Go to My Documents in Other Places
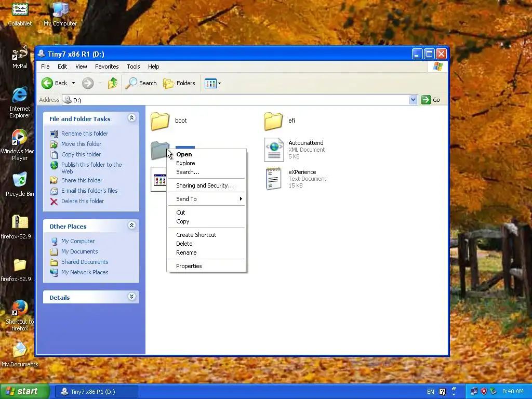The height and width of the screenshot is (399, 532). pos(79,251)
